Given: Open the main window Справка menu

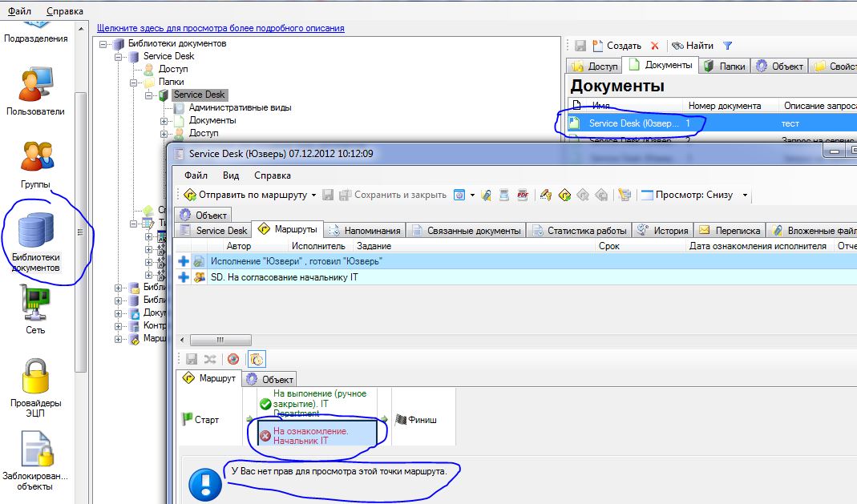Looking at the screenshot, I should (64, 11).
